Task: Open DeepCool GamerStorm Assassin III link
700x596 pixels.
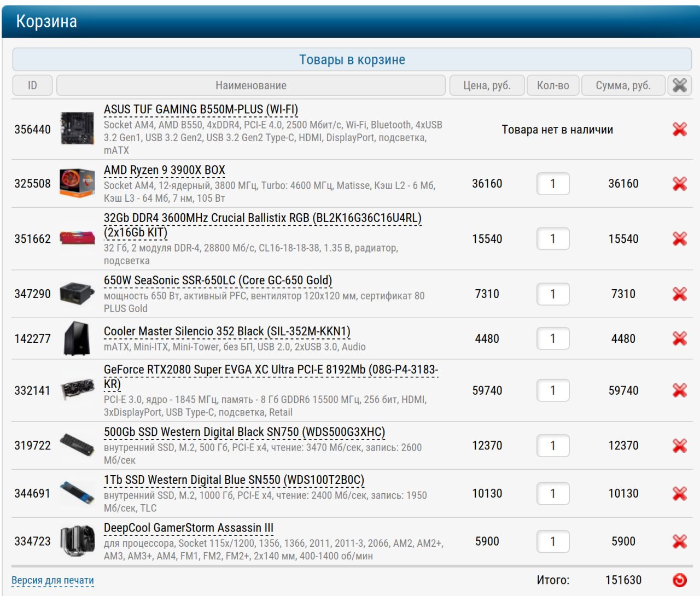Action: [x=189, y=528]
